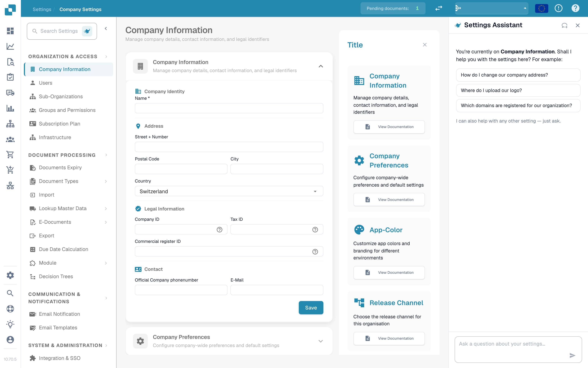Viewport: 588px width, 368px height.
Task: Open the Country dropdown showing Switzerland
Action: click(229, 191)
